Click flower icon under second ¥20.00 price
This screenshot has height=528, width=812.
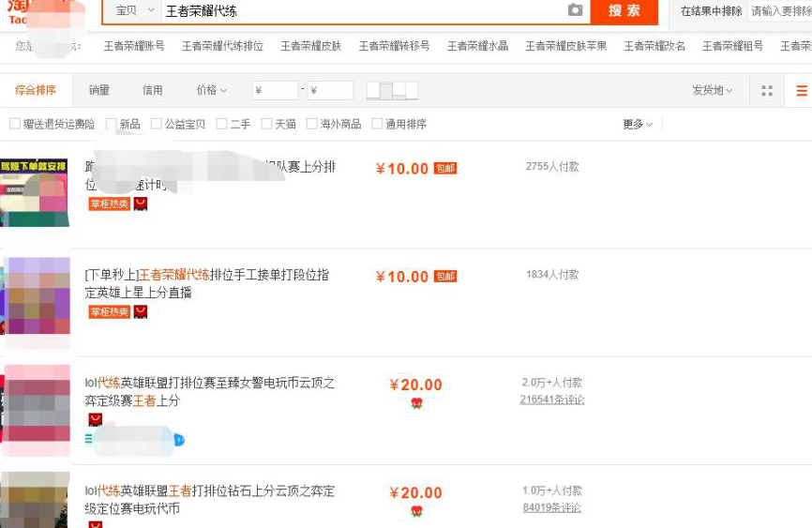pyautogui.click(x=416, y=511)
